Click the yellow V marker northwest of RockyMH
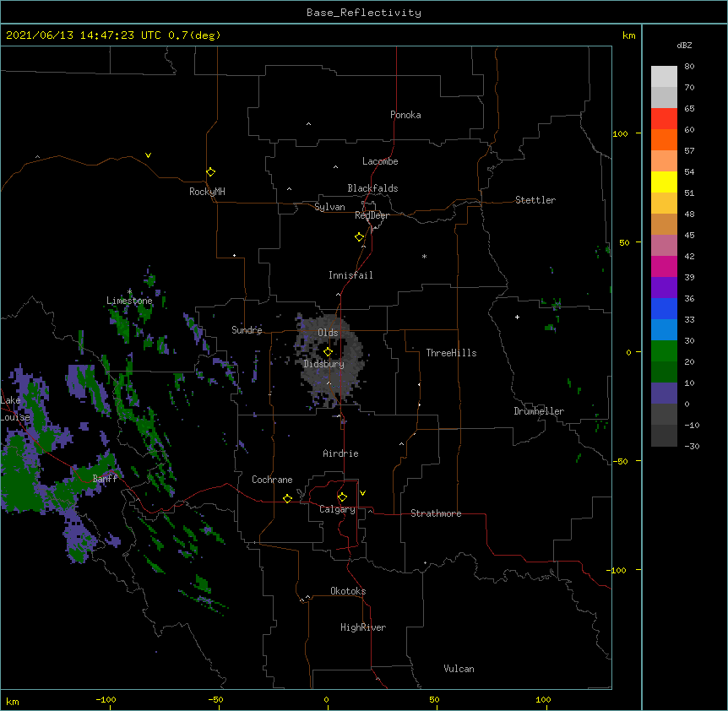This screenshot has width=728, height=711. click(x=148, y=155)
